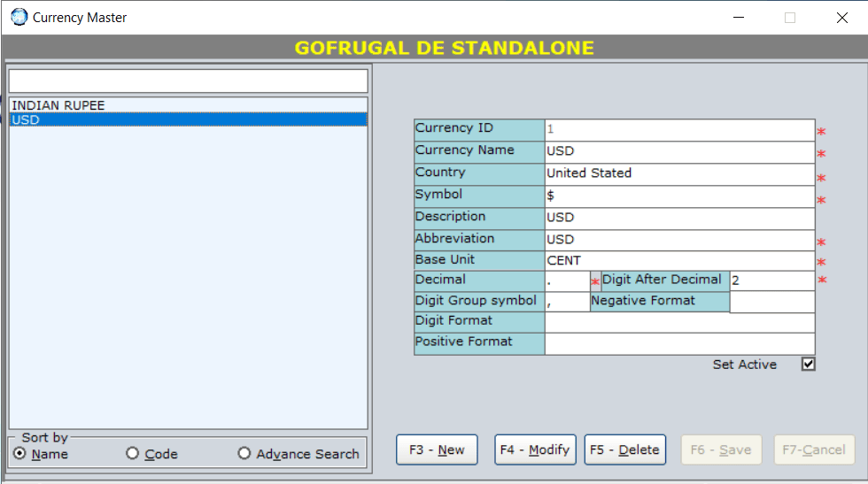Image resolution: width=868 pixels, height=484 pixels.
Task: Toggle the Set Active checkbox
Action: point(808,365)
